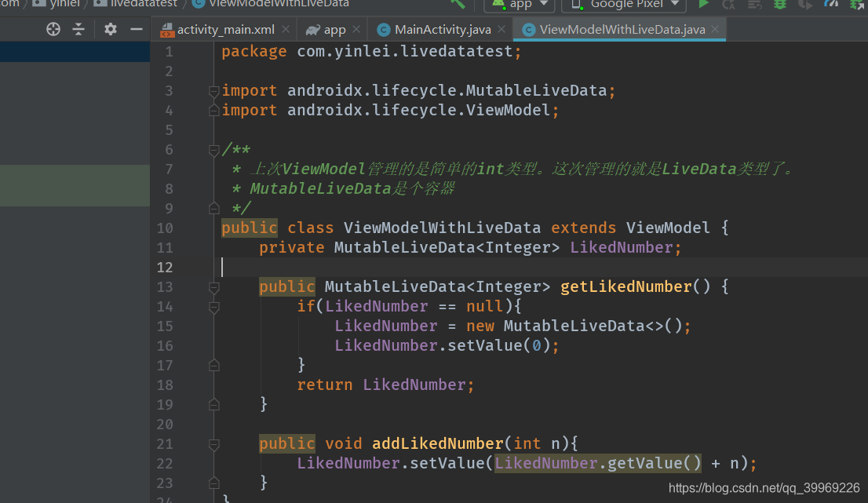The width and height of the screenshot is (868, 503).
Task: Click line number 15 in the gutter
Action: [165, 326]
